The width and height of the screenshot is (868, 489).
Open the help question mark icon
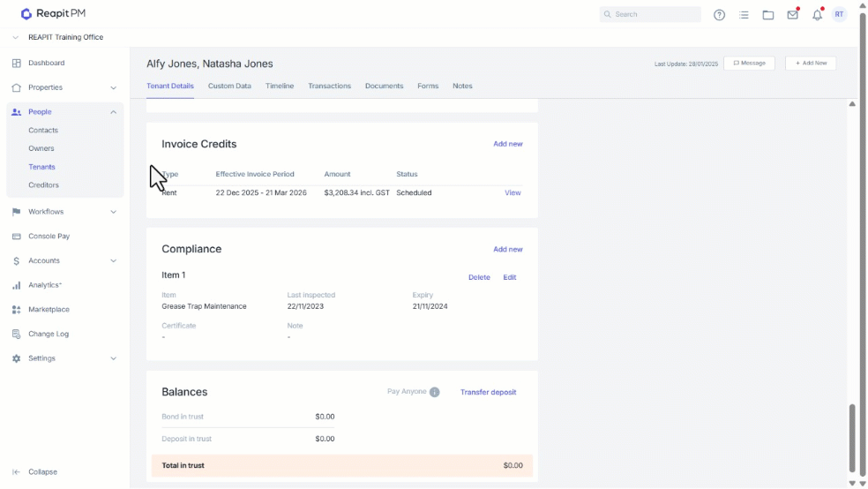(719, 15)
